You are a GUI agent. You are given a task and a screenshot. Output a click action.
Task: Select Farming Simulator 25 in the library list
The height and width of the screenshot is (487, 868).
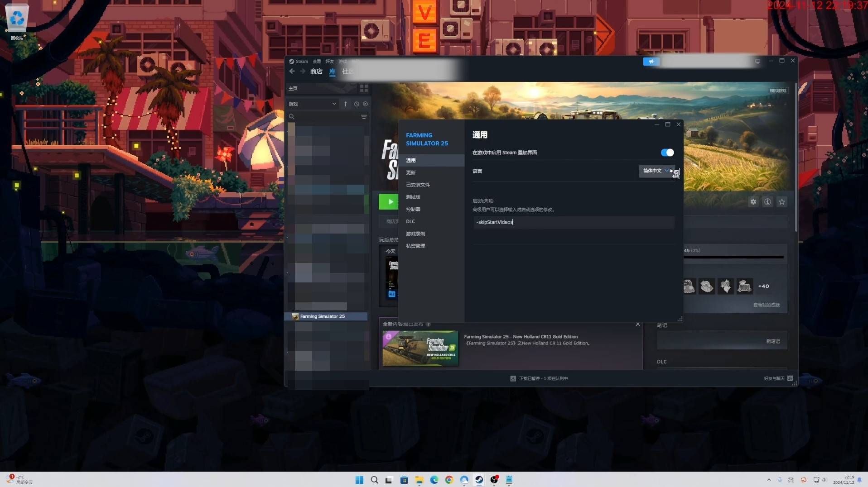[x=326, y=316]
